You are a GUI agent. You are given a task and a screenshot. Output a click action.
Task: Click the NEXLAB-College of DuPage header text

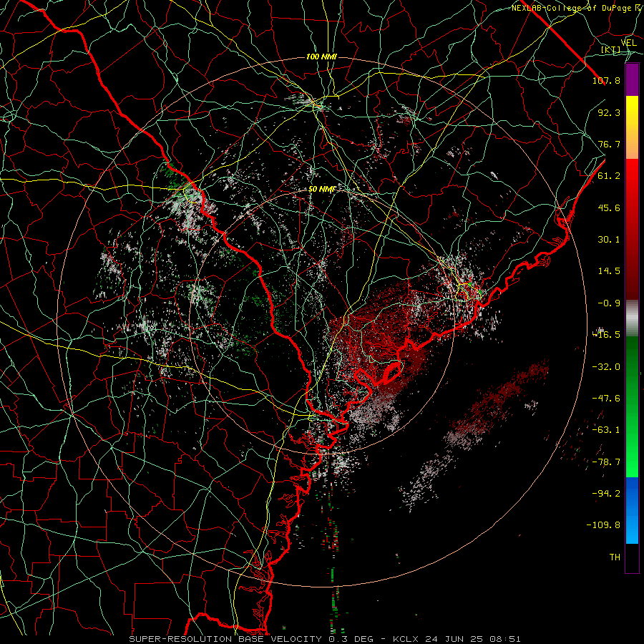pyautogui.click(x=571, y=8)
